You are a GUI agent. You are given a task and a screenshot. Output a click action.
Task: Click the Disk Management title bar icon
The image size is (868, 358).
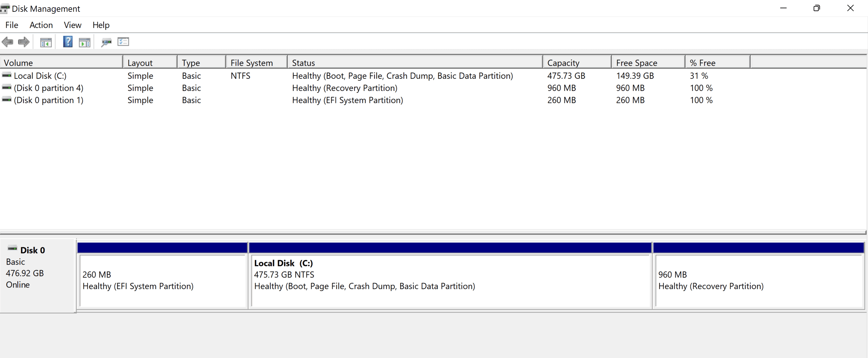point(5,9)
